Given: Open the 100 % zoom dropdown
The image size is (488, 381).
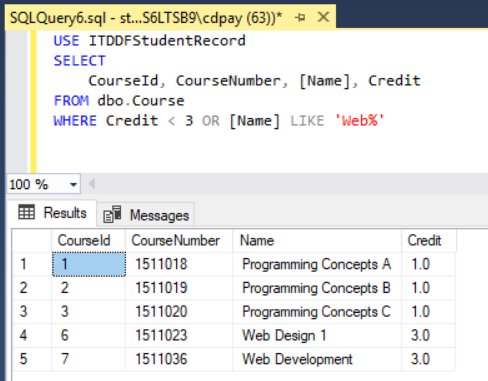Looking at the screenshot, I should [73, 184].
